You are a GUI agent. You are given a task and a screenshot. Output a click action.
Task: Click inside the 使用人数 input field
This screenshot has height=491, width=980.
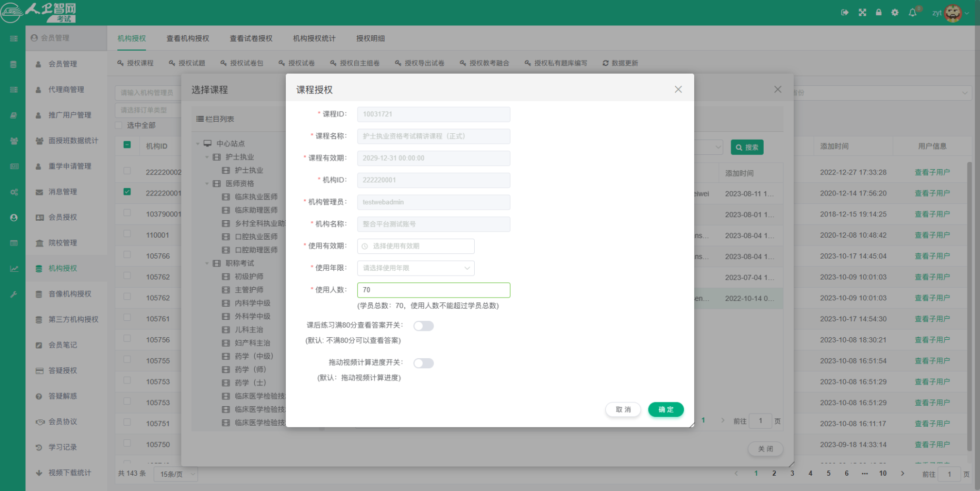click(x=433, y=290)
